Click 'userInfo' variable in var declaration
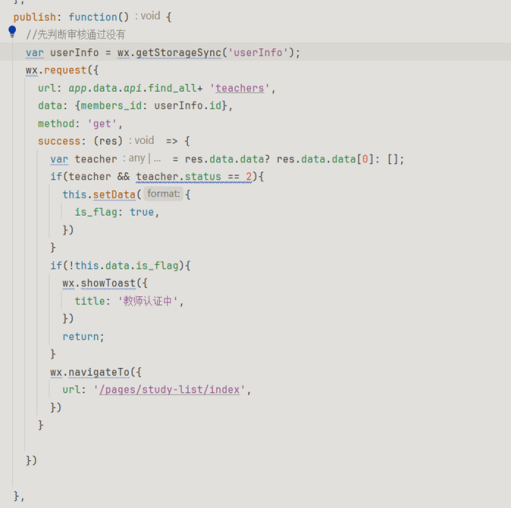The height and width of the screenshot is (508, 511). pyautogui.click(x=74, y=53)
